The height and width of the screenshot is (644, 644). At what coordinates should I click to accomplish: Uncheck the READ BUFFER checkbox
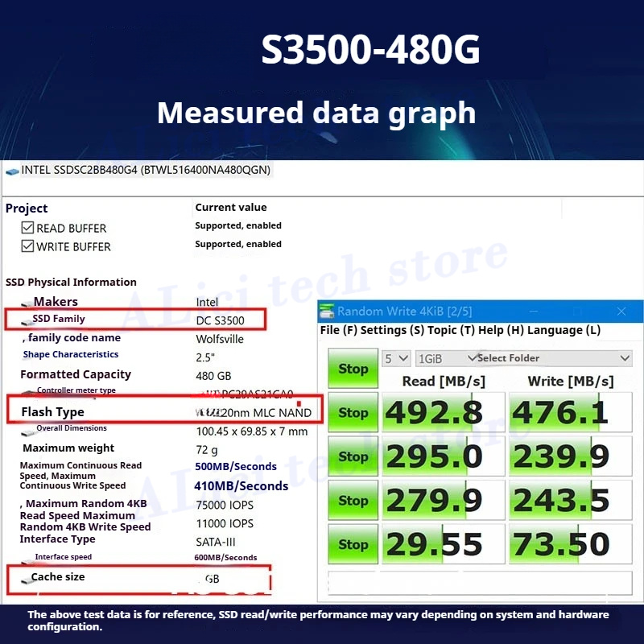click(27, 229)
